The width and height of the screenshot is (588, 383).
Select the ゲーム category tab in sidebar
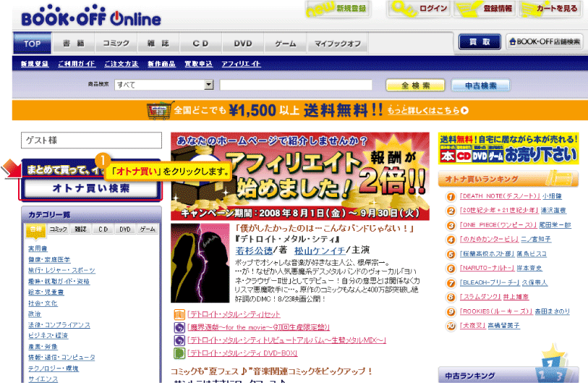[x=148, y=229]
